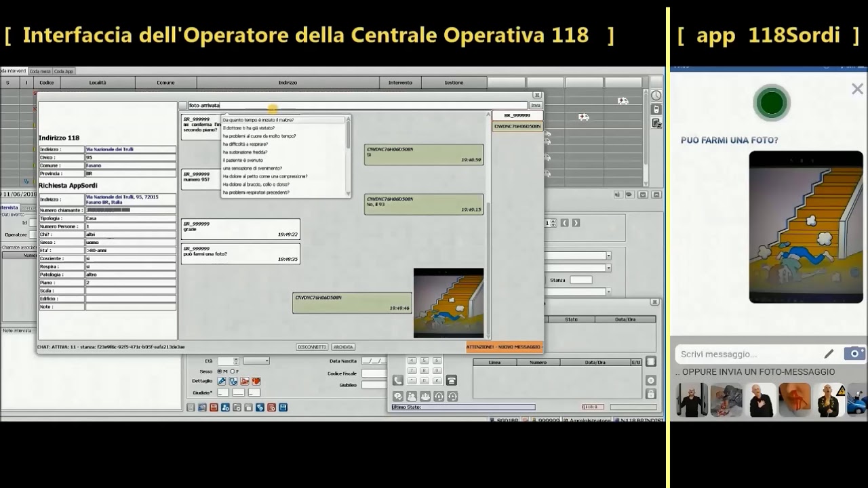Click the padlock icon beside the call log
This screenshot has height=488, width=868.
pos(651,394)
